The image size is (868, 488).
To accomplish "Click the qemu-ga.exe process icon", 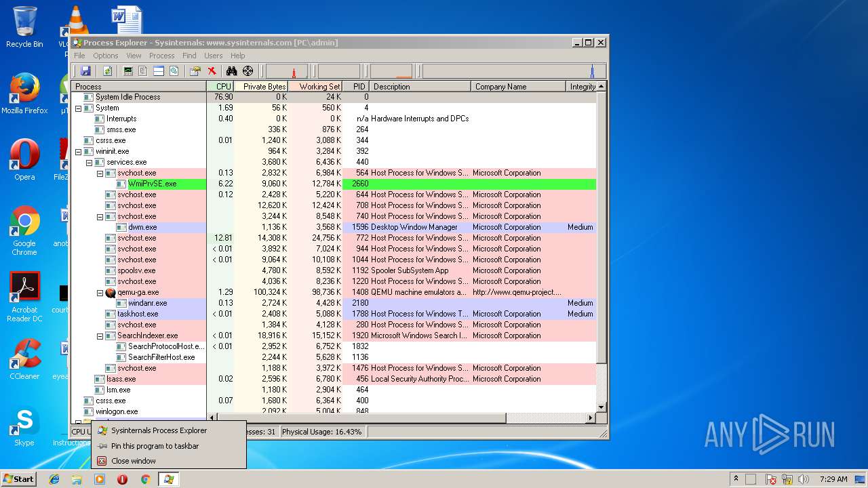I will (111, 292).
